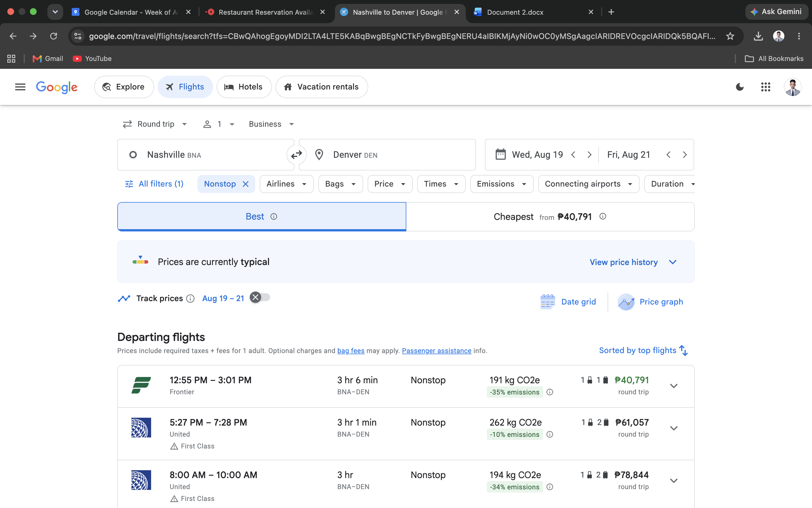812x508 pixels.
Task: Open the Bags filter dropdown
Action: click(341, 184)
